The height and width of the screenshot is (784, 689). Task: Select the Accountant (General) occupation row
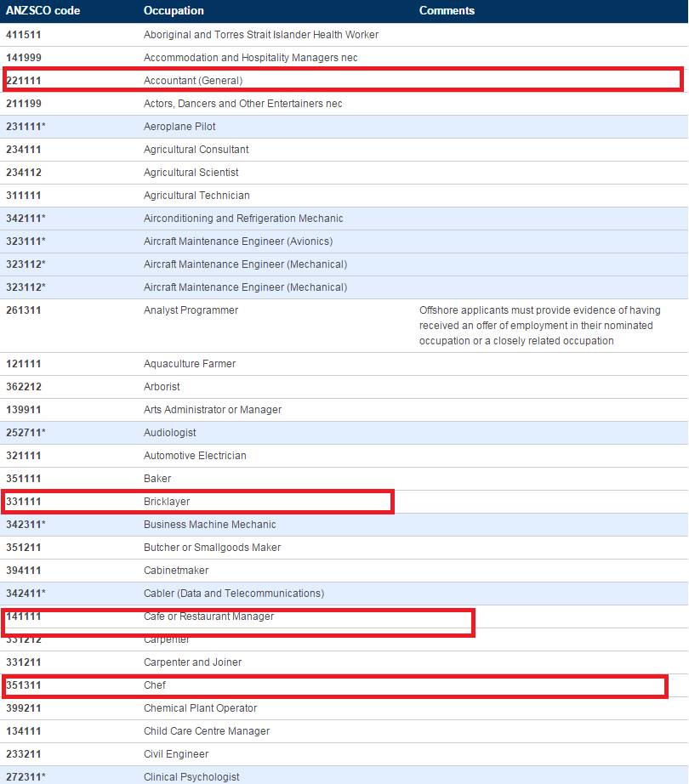[x=193, y=81]
